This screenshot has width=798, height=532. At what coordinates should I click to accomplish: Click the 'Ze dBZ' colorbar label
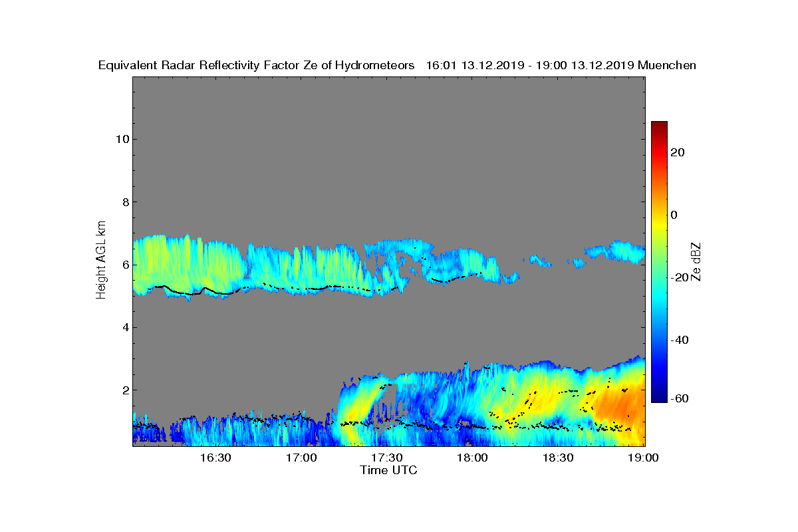[697, 261]
